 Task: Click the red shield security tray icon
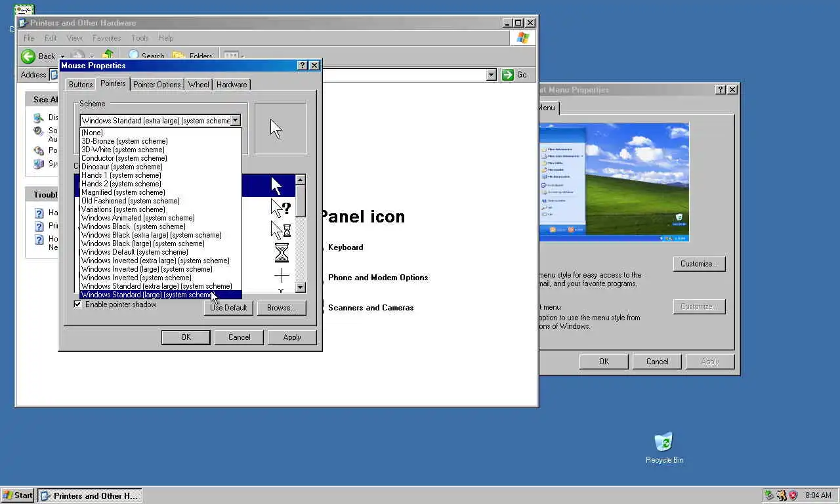(793, 495)
